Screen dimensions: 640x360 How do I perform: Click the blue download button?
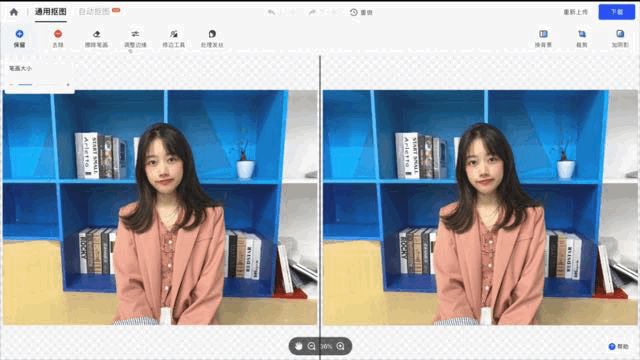pos(617,12)
